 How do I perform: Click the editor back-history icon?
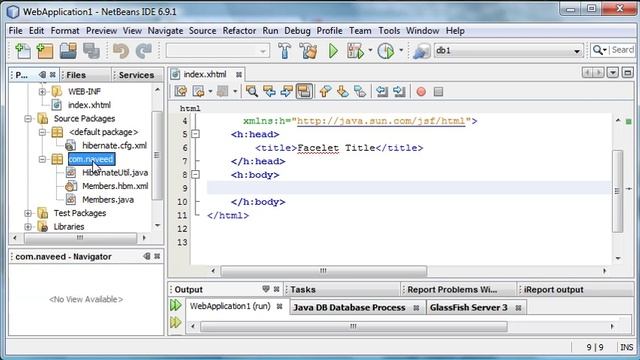[198, 91]
